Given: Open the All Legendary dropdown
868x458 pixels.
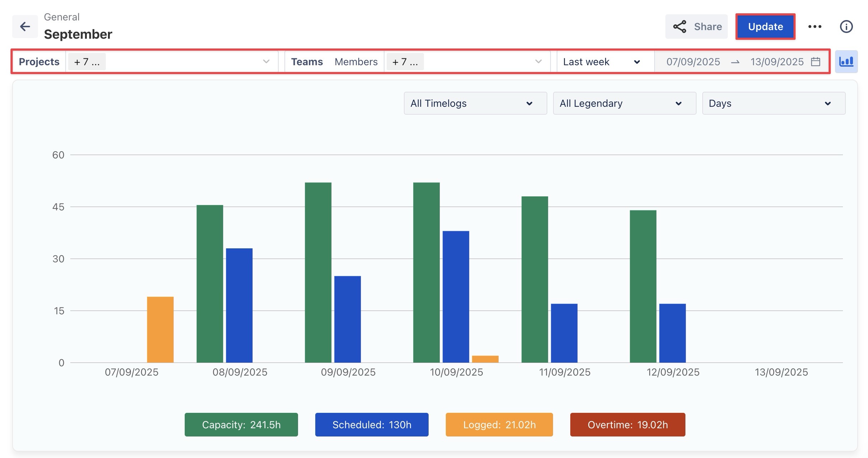Looking at the screenshot, I should pyautogui.click(x=624, y=103).
